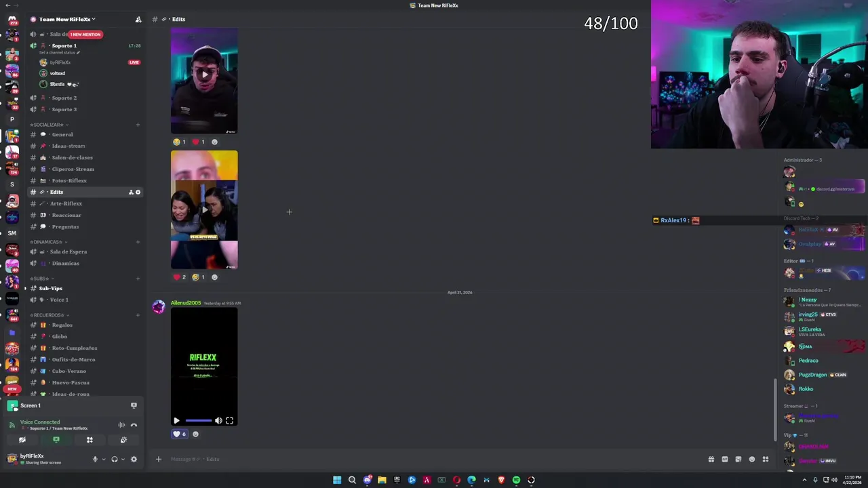
Task: Focus the Message Edits text field
Action: pos(434,459)
